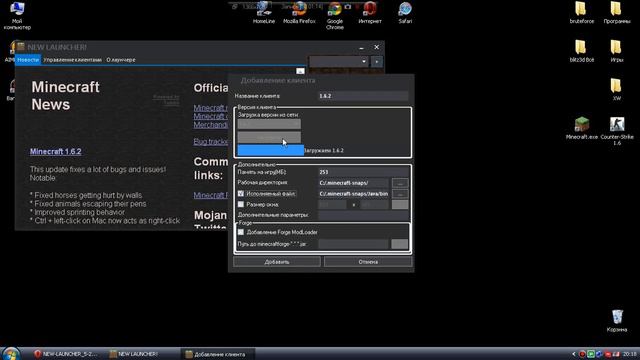Open the version dropdown under Загрузка версии из сети
Screen dimensions: 640x360
(x=269, y=124)
